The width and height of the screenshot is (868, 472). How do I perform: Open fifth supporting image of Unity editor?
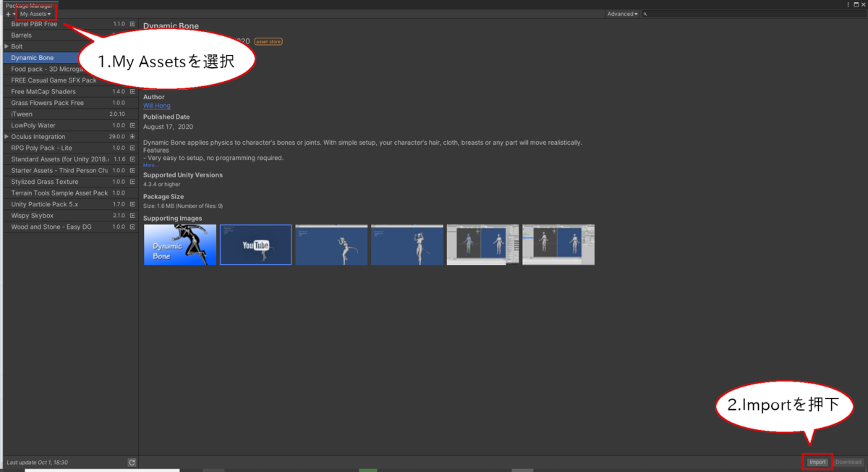point(482,245)
